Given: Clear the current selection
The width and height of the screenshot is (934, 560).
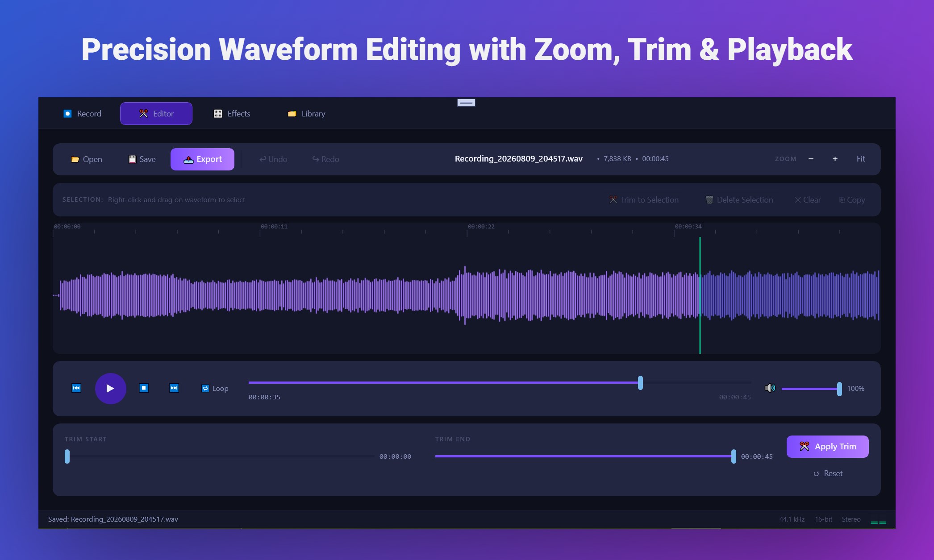Looking at the screenshot, I should pos(807,200).
